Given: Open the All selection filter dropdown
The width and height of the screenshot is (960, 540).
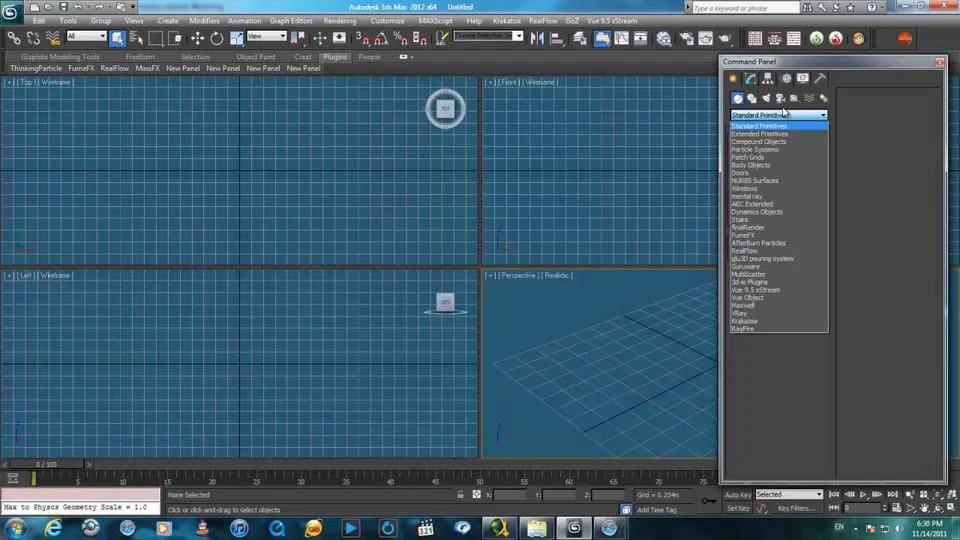Looking at the screenshot, I should click(86, 37).
